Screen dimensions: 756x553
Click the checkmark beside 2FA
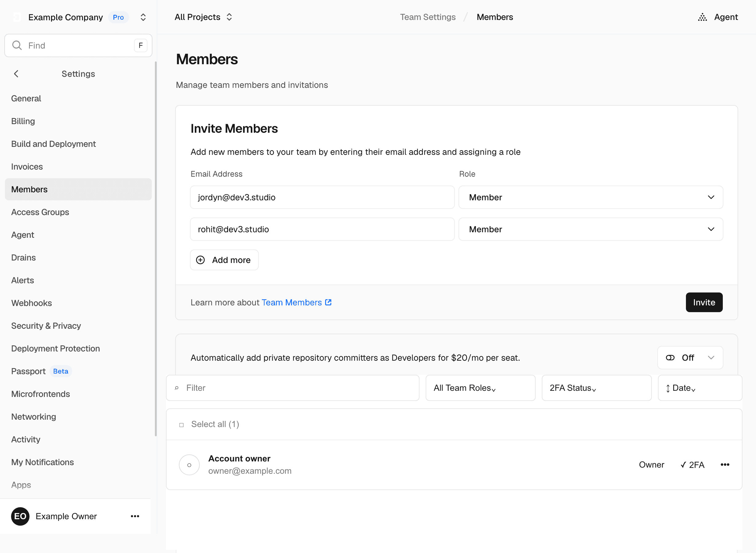pyautogui.click(x=683, y=465)
